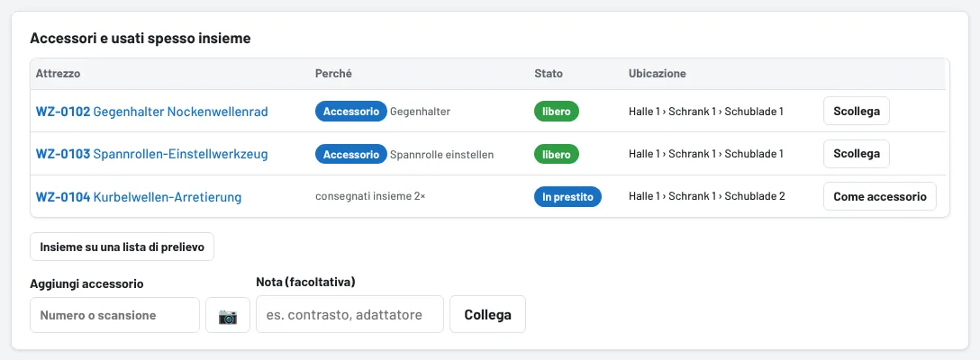Click the Collega button
The image size is (980, 360).
(487, 314)
